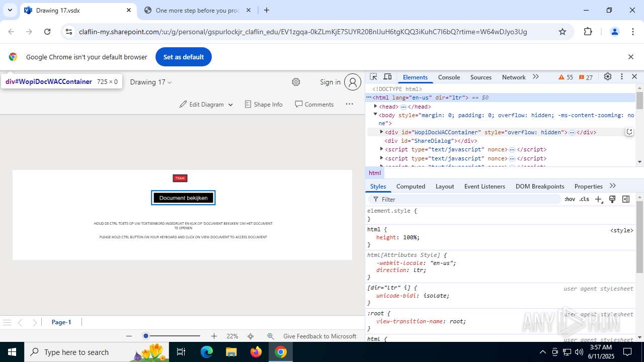Open Firefox from the taskbar

click(256, 352)
